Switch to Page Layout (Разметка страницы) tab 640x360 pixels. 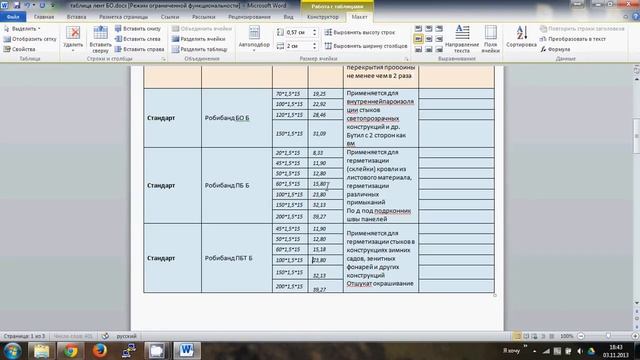(x=123, y=17)
